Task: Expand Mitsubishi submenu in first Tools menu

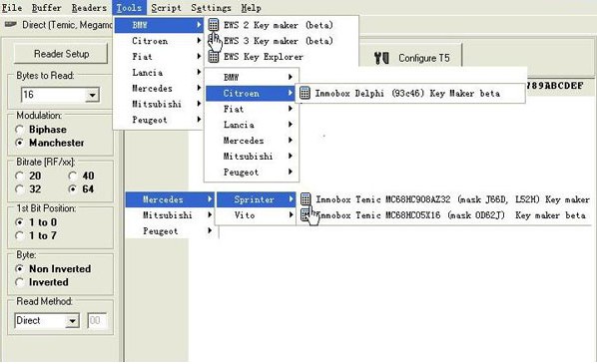Action: pos(158,104)
